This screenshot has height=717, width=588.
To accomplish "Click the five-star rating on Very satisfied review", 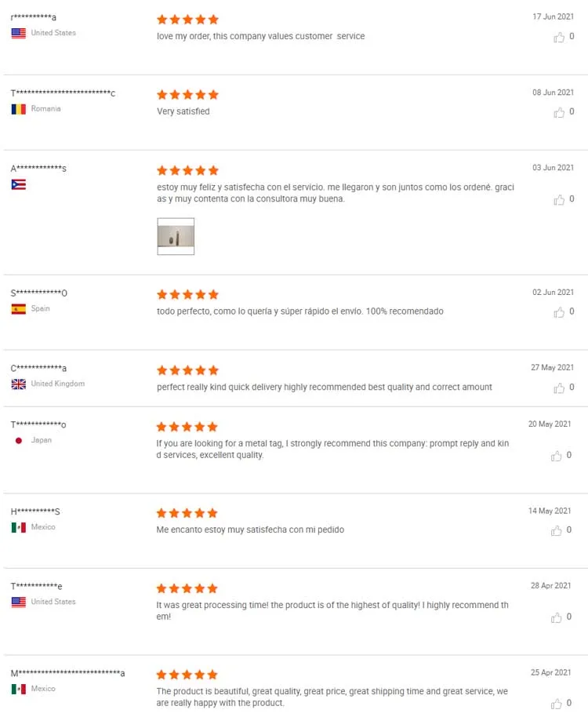I will [187, 95].
